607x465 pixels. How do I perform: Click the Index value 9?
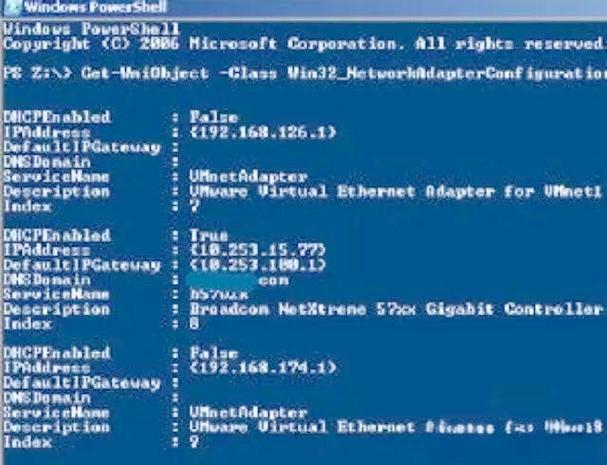pyautogui.click(x=195, y=441)
